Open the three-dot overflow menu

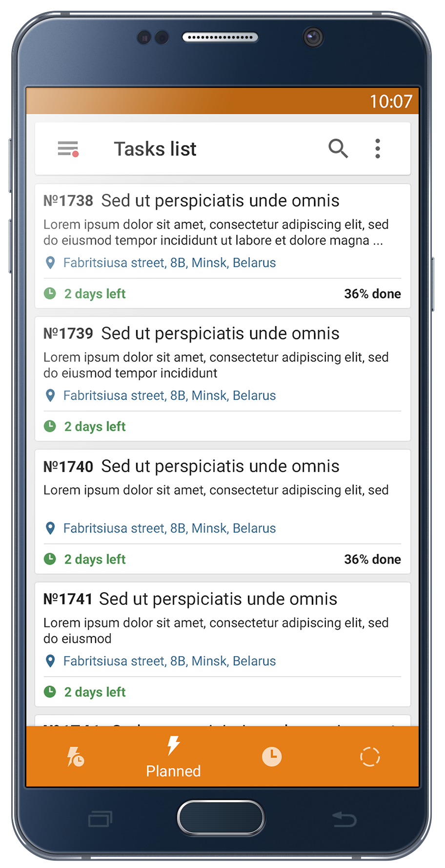click(378, 148)
